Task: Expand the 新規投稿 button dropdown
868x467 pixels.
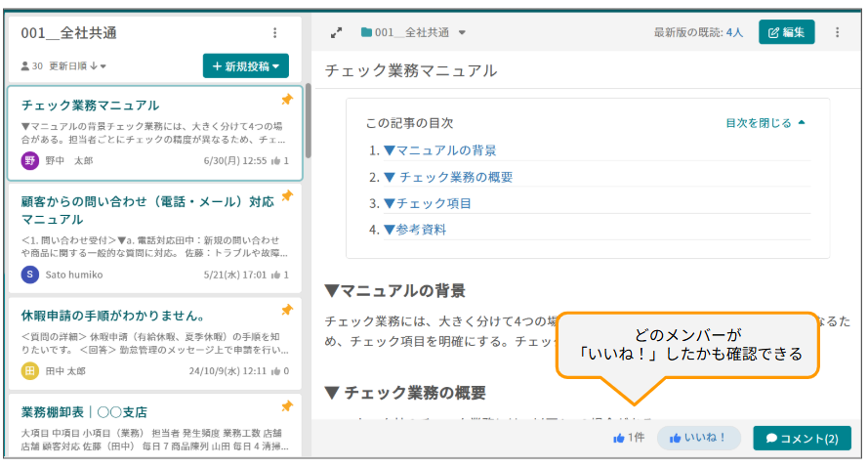Action: 245,66
